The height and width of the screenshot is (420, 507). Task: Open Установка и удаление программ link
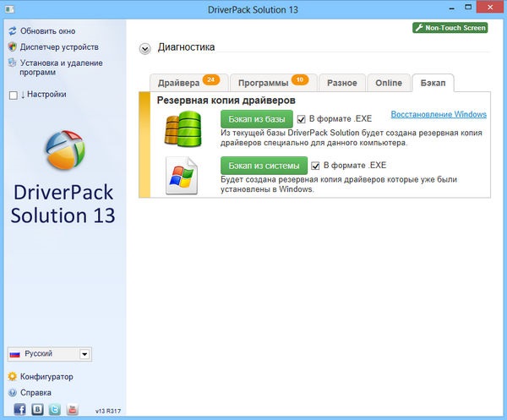61,68
